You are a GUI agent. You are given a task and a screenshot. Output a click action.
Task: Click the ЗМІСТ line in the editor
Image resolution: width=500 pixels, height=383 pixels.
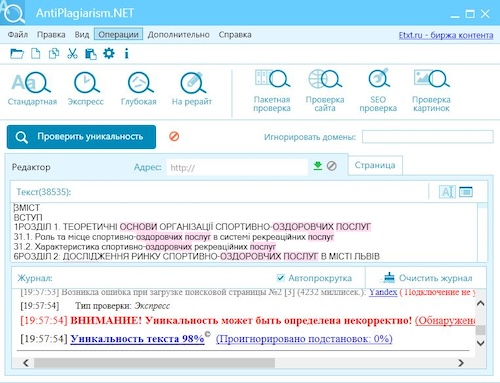click(27, 208)
